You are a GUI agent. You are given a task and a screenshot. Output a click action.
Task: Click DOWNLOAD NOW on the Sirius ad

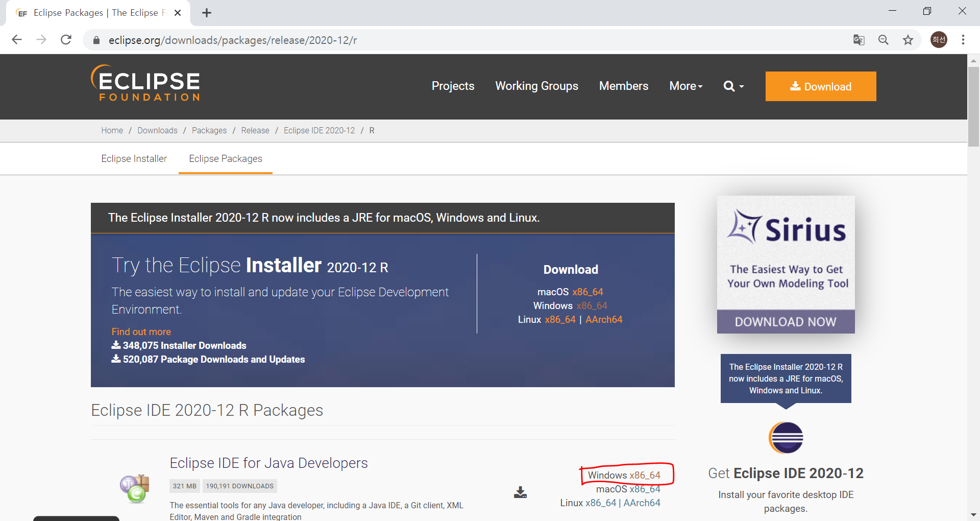click(786, 322)
